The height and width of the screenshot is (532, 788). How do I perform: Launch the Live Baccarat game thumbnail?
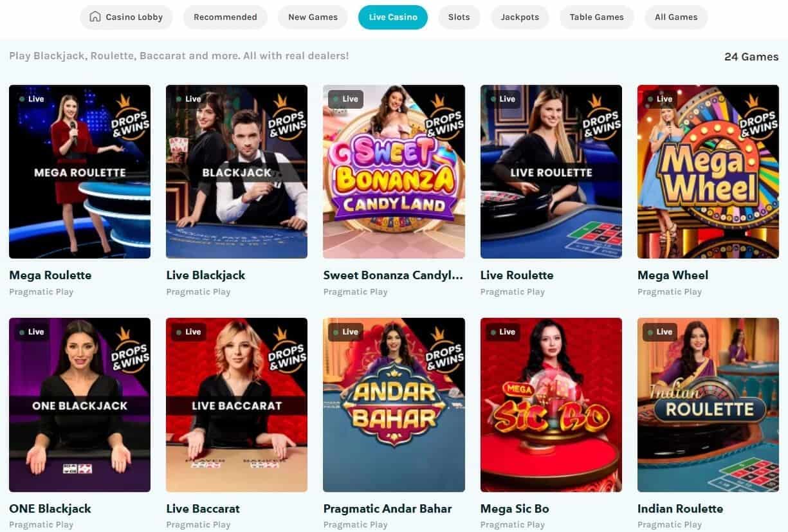click(237, 405)
